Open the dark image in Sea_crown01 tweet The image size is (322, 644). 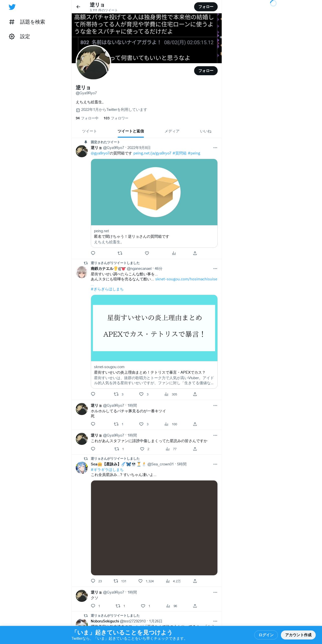point(154,528)
